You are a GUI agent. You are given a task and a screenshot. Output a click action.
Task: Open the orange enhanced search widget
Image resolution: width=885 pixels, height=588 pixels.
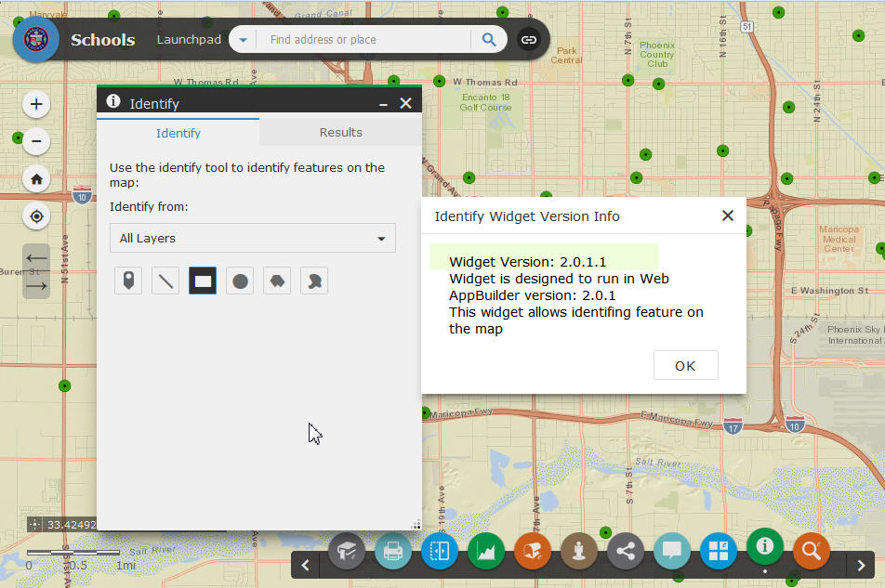[x=811, y=551]
